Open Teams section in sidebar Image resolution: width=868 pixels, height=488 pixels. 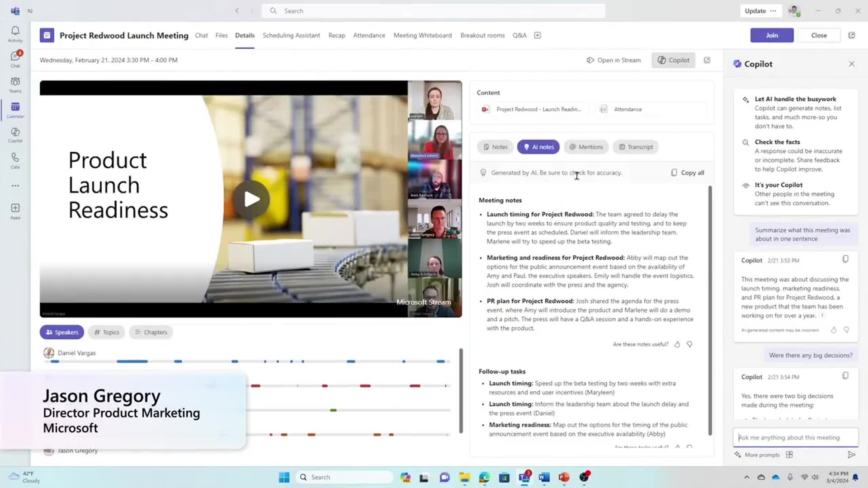point(15,84)
